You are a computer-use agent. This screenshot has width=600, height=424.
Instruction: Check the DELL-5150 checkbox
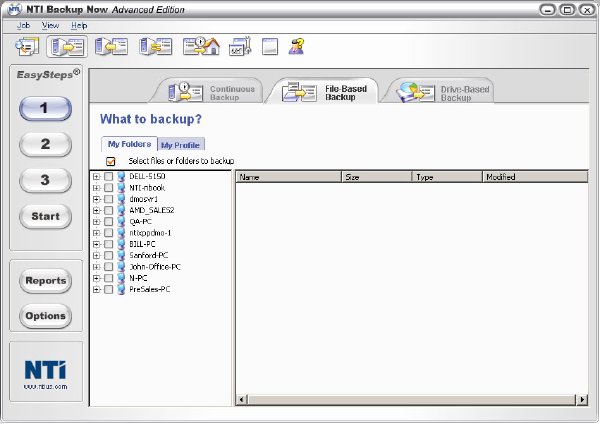coord(109,176)
